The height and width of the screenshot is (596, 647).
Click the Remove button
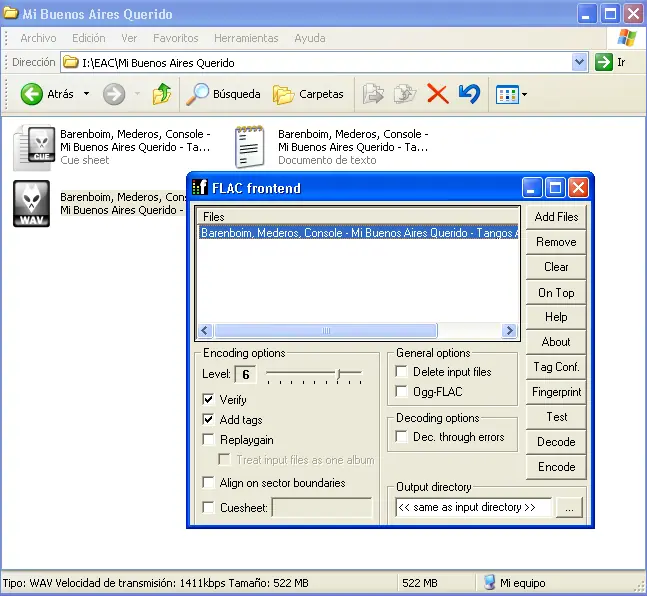point(556,242)
